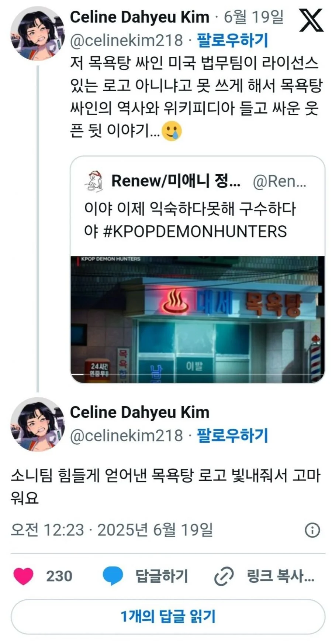Image resolution: width=332 pixels, height=644 pixels.
Task: Select the 답글하기 reply label
Action: 162,576
